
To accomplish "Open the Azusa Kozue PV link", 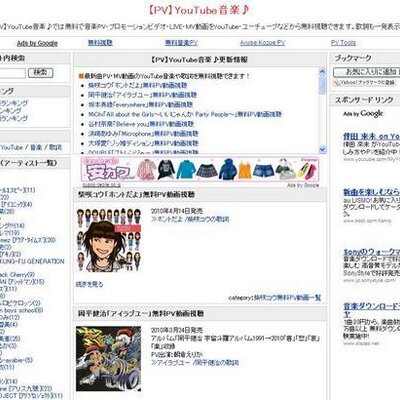I will pos(263,43).
